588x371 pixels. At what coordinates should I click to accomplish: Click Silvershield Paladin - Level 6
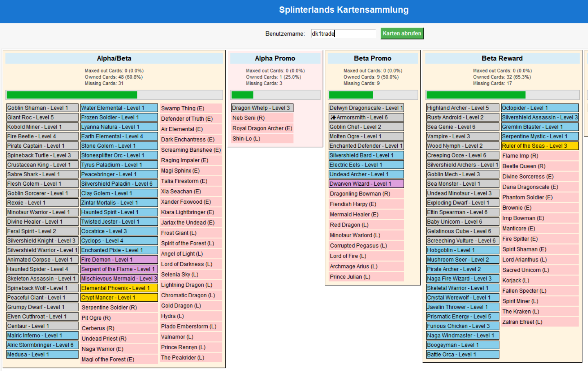pos(119,184)
